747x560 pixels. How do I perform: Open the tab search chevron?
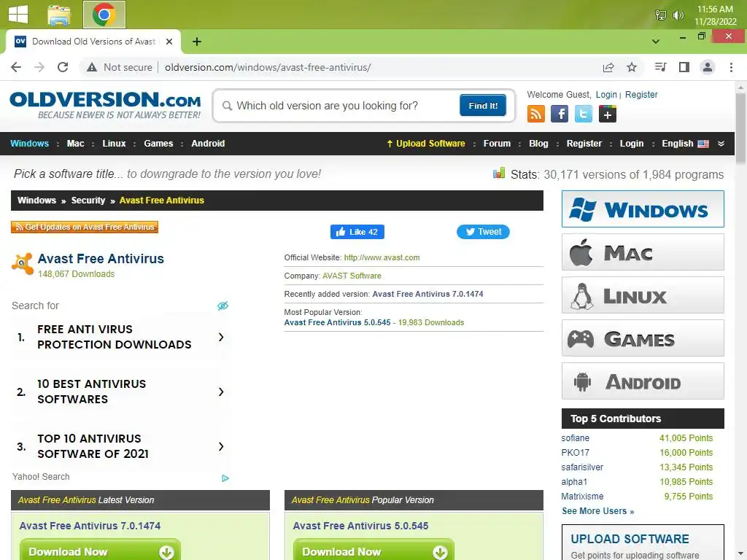(x=656, y=42)
